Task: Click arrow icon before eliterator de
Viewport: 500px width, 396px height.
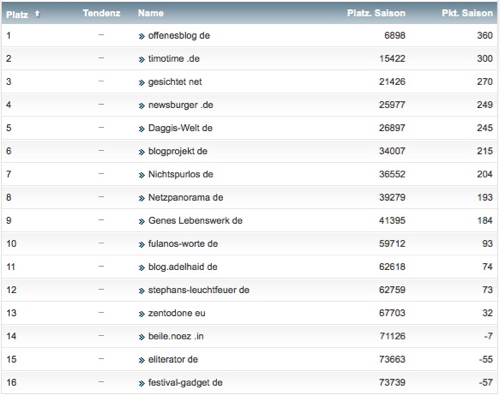Action: (142, 360)
